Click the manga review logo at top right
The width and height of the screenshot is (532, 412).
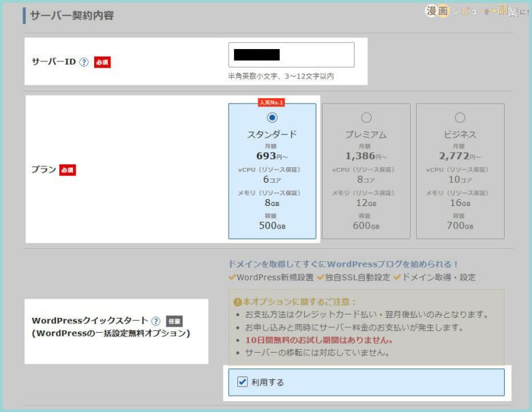tap(476, 11)
